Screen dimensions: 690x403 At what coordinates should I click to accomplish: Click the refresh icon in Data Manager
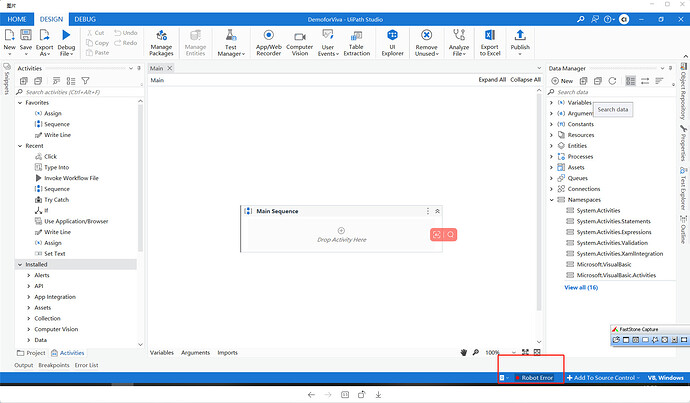click(612, 81)
